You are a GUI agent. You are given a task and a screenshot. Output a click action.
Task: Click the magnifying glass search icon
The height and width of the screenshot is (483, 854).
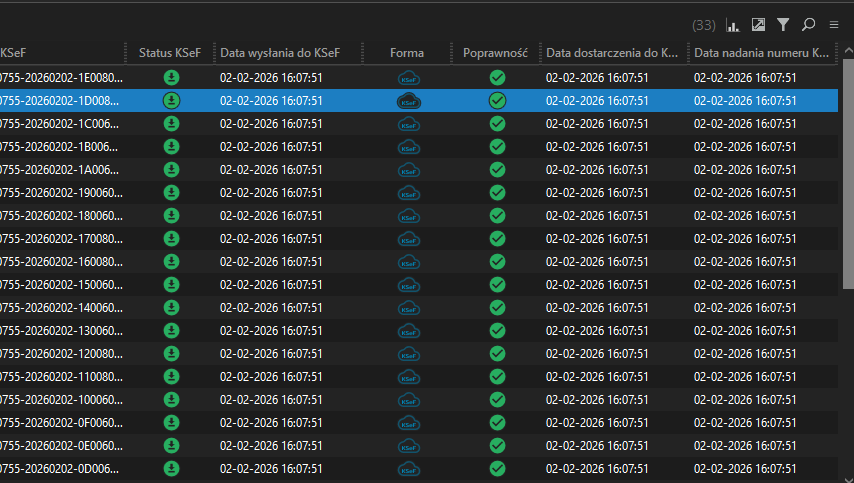pyautogui.click(x=808, y=25)
